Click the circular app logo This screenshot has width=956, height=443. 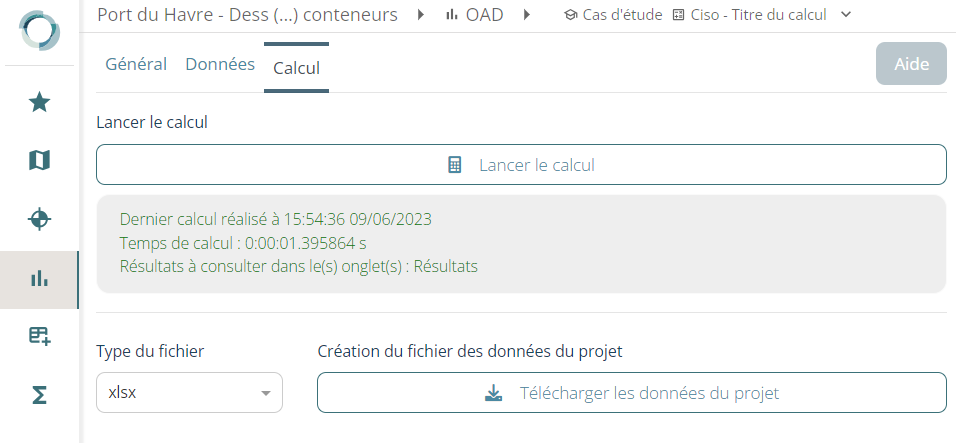[x=39, y=30]
